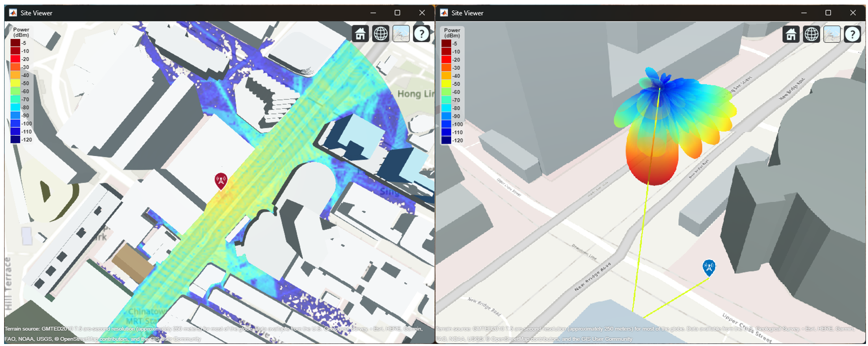This screenshot has width=868, height=346.
Task: Click MATLAB logo in right Site Viewer title bar
Action: tap(444, 13)
